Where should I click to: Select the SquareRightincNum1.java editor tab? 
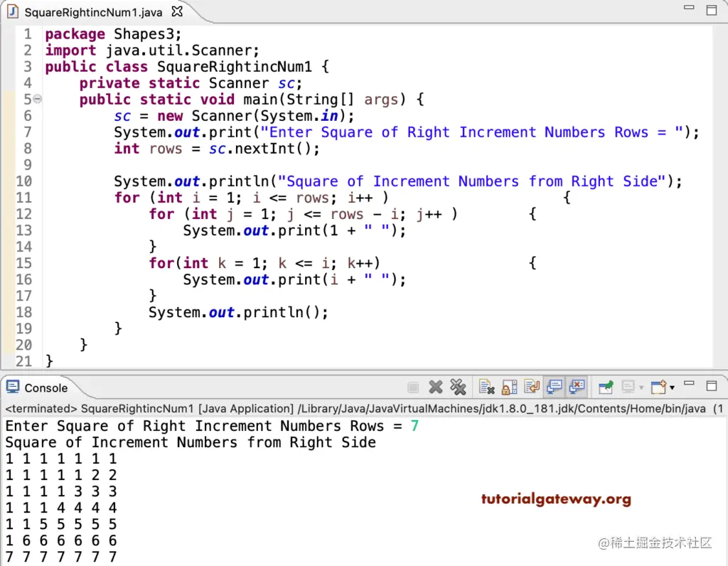pyautogui.click(x=93, y=13)
